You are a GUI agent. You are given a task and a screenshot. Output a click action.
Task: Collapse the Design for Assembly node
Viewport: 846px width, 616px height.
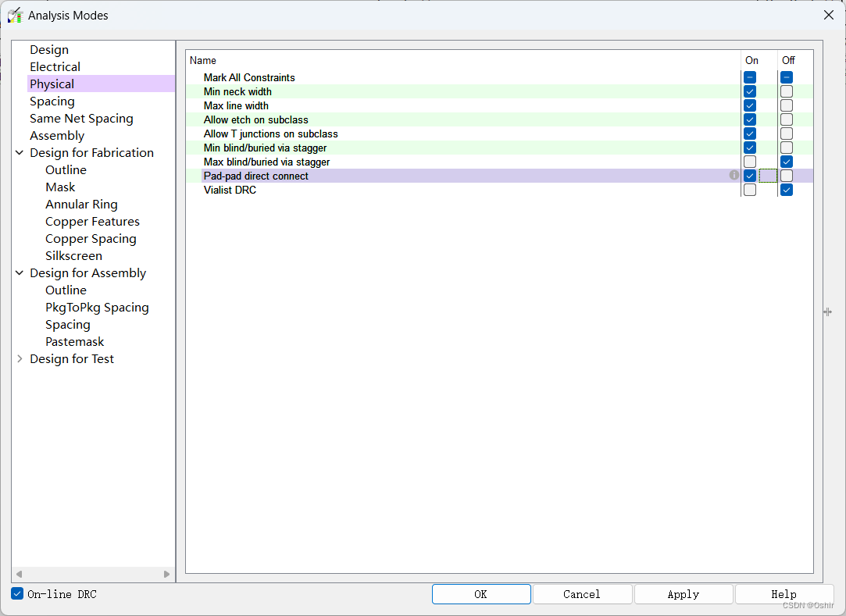coord(20,273)
